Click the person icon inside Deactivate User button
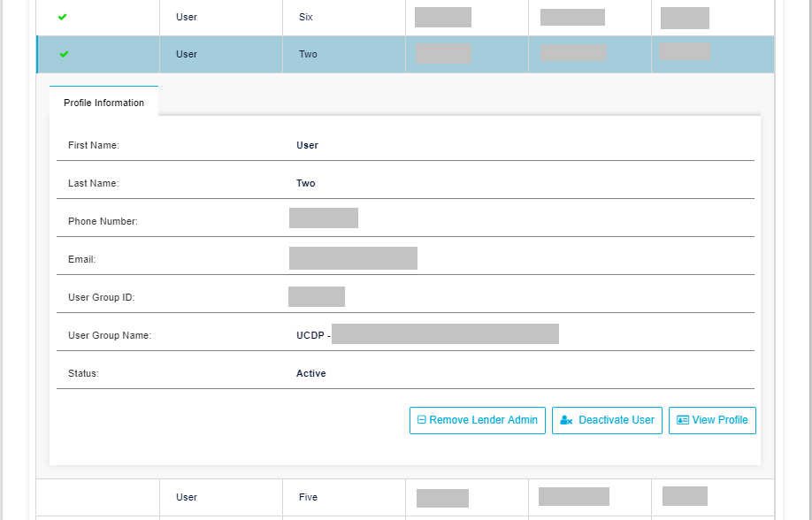This screenshot has width=812, height=520. pos(566,420)
